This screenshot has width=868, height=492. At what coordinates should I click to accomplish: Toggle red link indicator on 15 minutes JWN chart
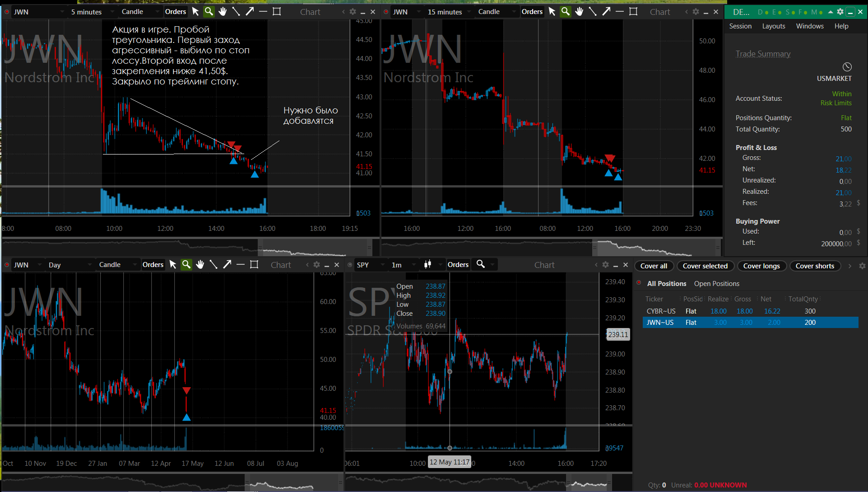(x=386, y=12)
